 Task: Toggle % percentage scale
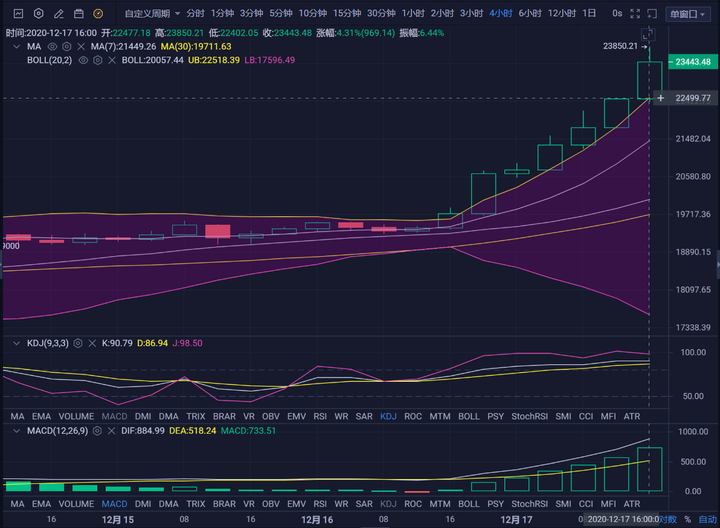coord(687,519)
